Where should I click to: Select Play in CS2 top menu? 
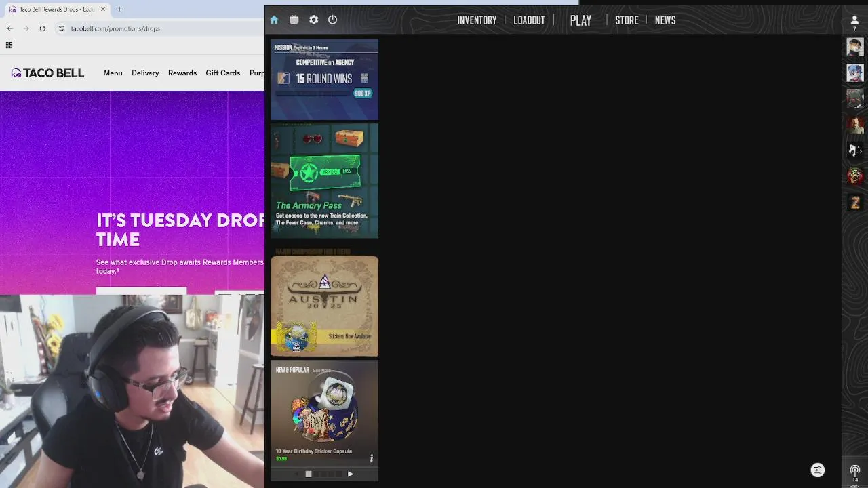pyautogui.click(x=580, y=20)
